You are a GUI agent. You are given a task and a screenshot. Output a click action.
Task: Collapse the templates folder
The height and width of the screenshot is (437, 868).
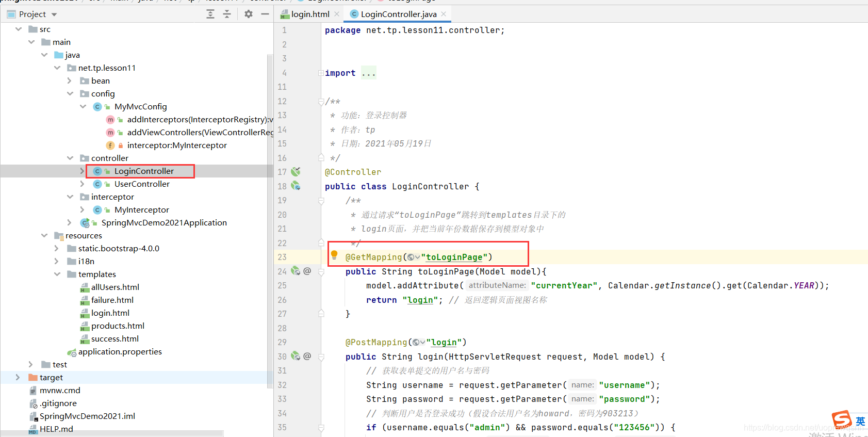point(57,274)
